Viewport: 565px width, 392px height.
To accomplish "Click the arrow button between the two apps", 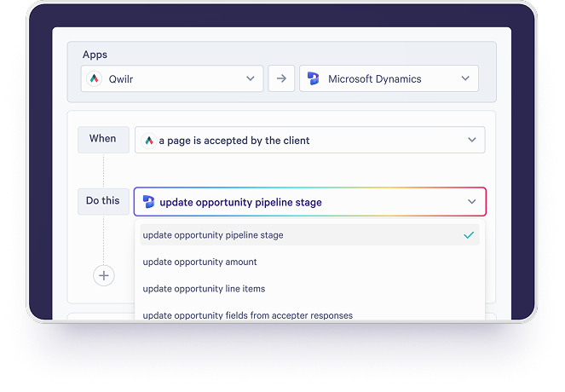I will click(281, 78).
